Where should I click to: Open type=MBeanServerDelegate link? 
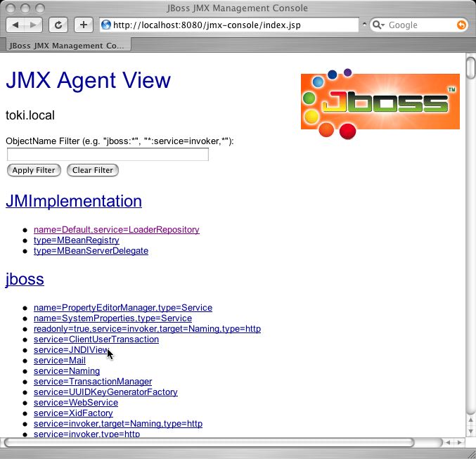pyautogui.click(x=91, y=251)
